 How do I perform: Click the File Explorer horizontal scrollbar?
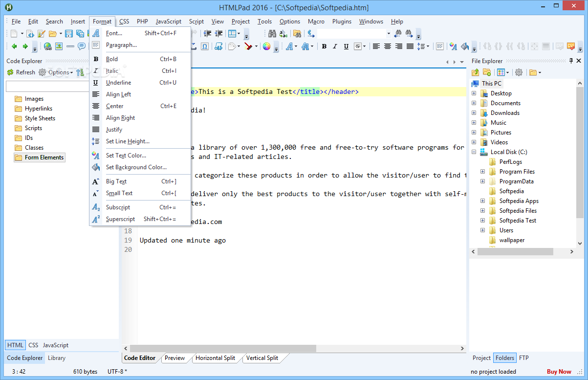point(515,251)
